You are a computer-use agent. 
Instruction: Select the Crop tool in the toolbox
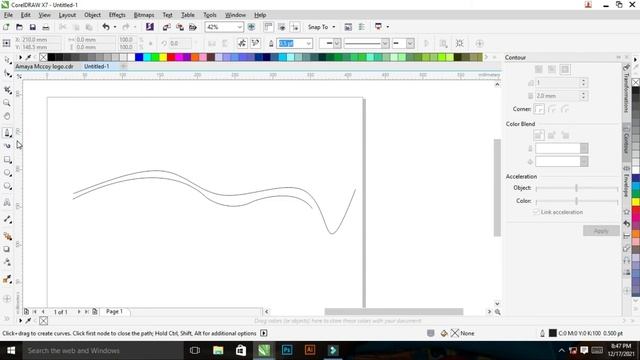7,90
